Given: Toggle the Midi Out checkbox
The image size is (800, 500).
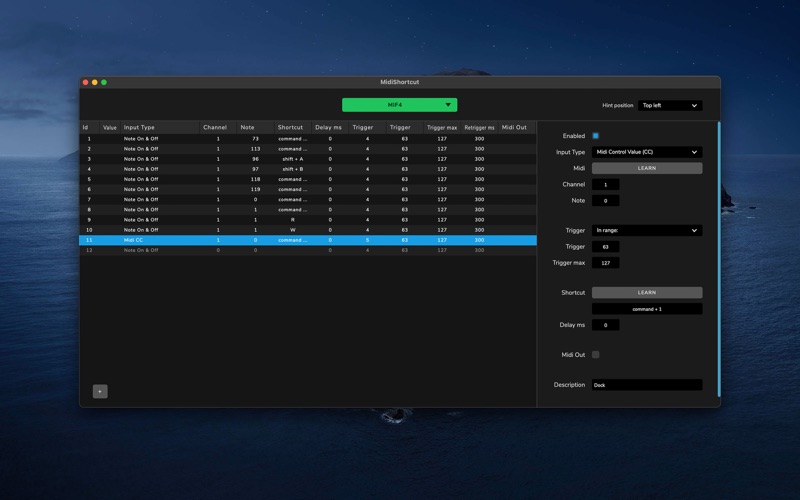Looking at the screenshot, I should pos(595,355).
